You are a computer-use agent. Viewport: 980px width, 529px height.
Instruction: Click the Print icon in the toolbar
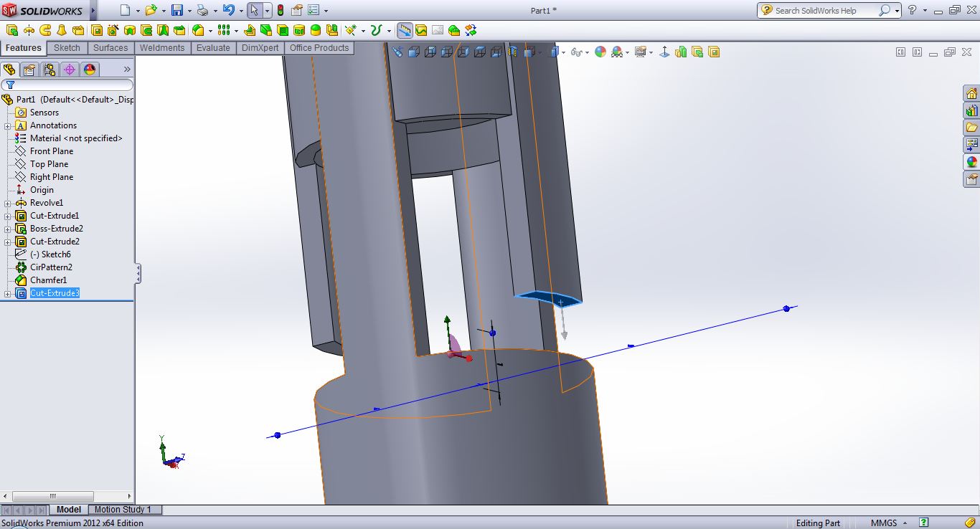202,10
